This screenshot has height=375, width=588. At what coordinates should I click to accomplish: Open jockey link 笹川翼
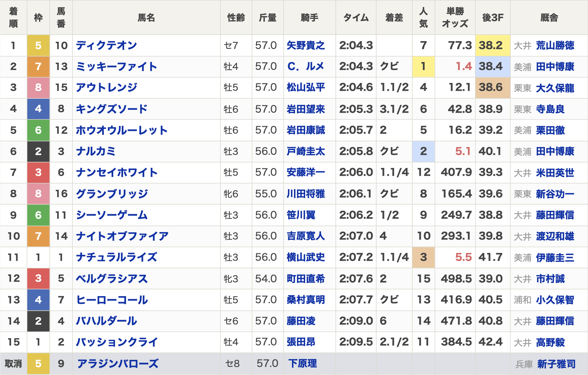click(x=301, y=215)
